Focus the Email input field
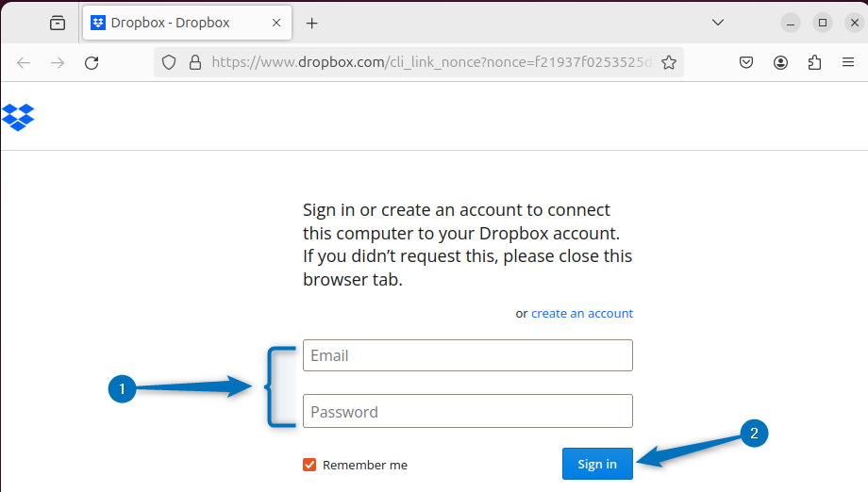 (467, 355)
